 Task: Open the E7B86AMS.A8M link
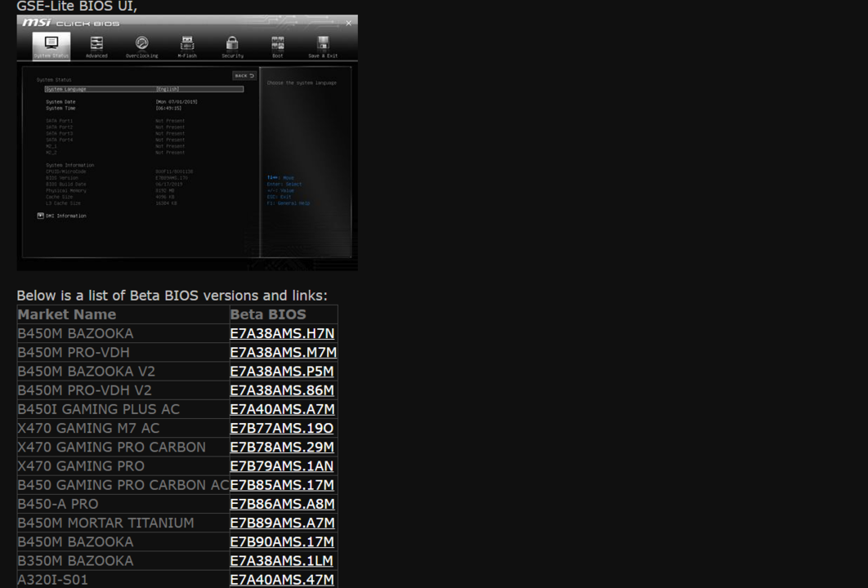point(282,504)
